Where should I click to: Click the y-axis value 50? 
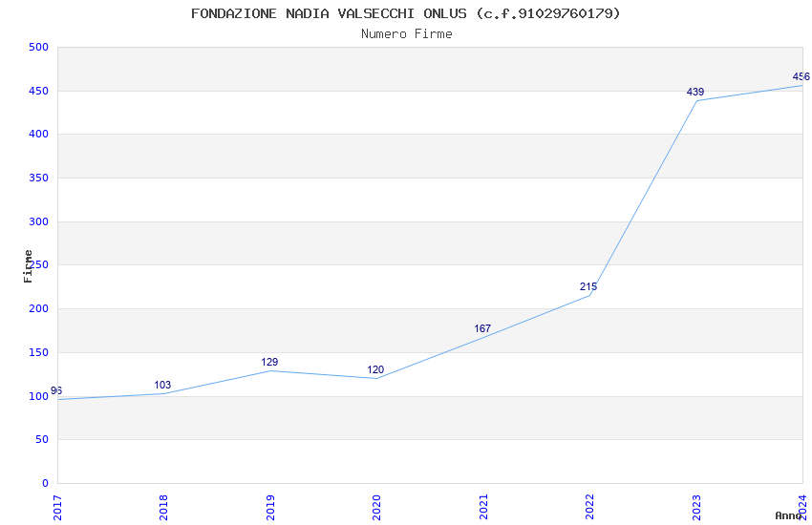point(41,440)
